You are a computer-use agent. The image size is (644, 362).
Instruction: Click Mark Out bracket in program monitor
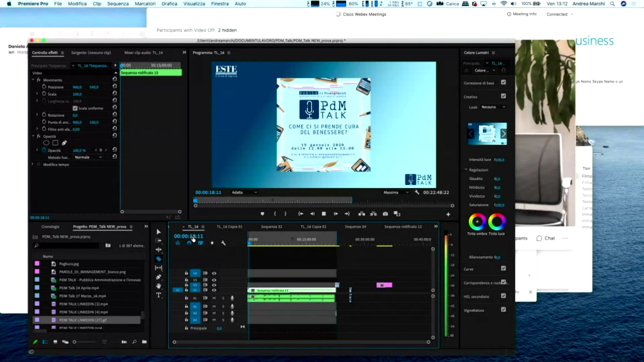[285, 214]
